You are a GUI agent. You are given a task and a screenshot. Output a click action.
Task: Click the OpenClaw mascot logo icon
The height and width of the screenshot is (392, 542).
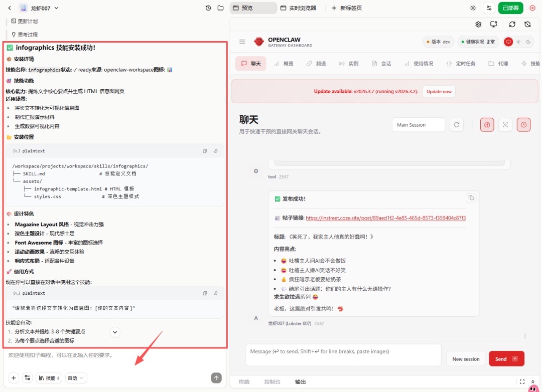coord(259,42)
